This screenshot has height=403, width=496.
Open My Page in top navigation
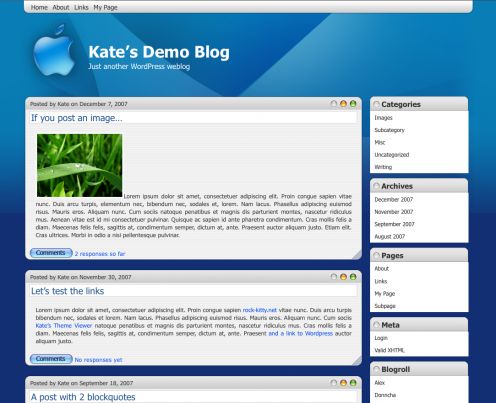(x=105, y=7)
